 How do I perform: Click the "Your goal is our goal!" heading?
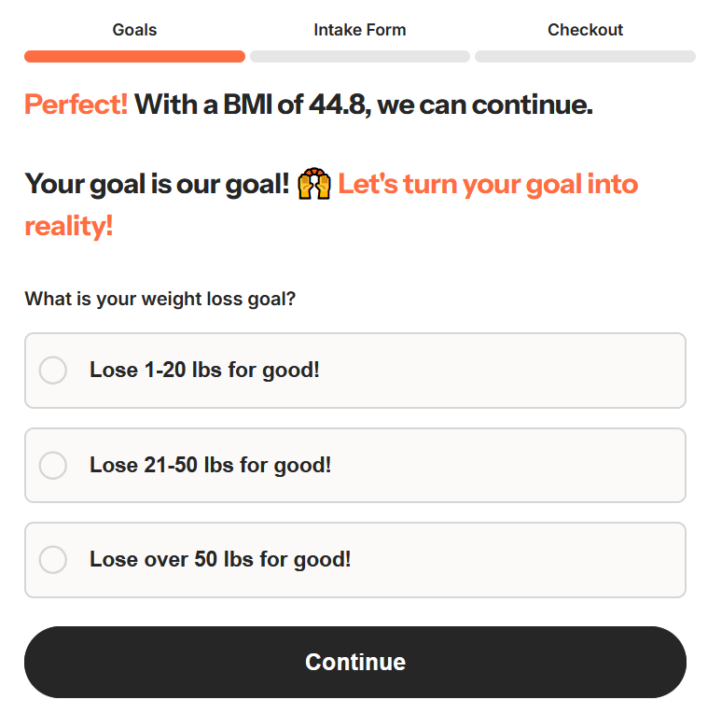point(157,184)
